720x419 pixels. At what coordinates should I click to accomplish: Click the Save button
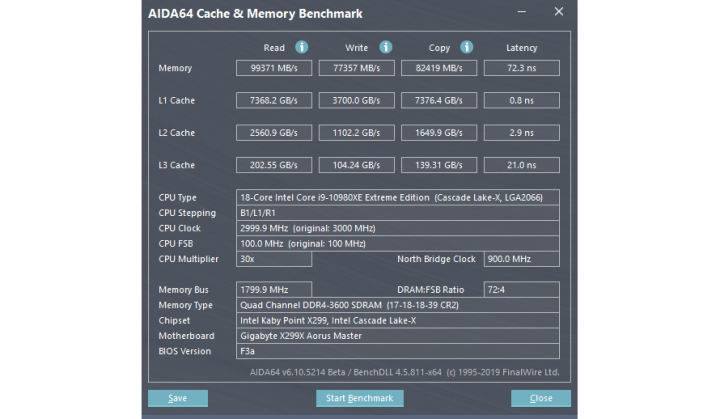[x=178, y=398]
